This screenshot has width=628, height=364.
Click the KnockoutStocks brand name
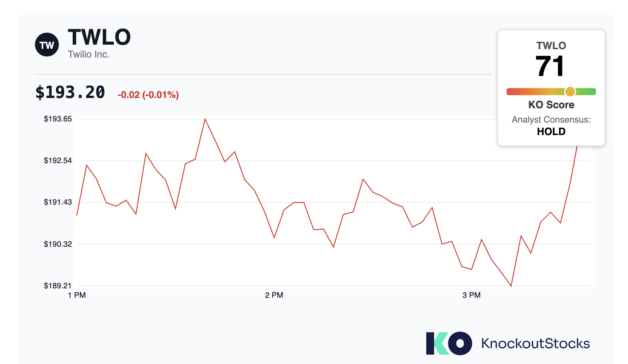[x=536, y=344]
